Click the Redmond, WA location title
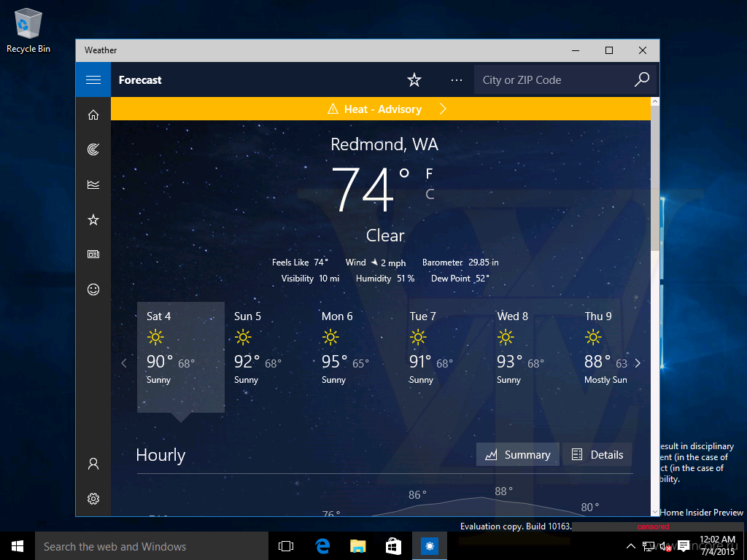 pyautogui.click(x=384, y=144)
